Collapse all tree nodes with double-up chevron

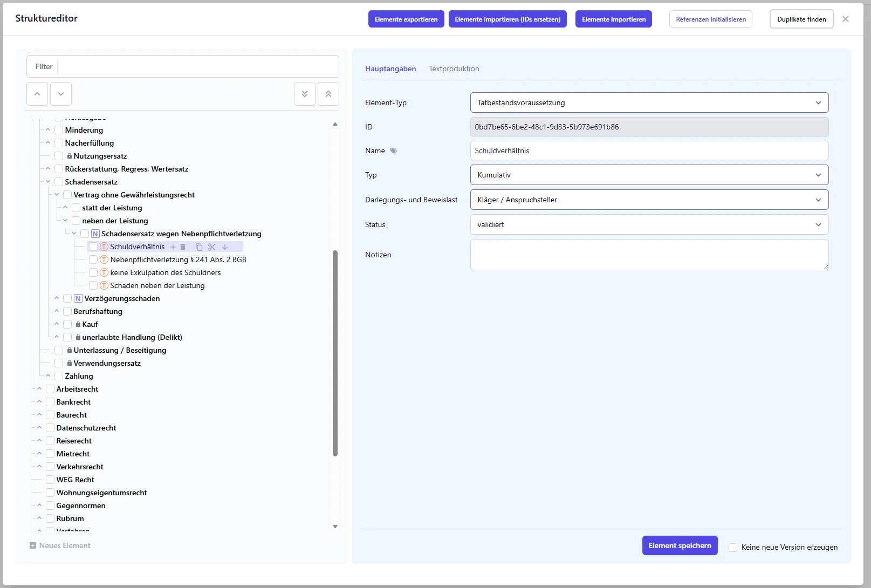point(328,94)
